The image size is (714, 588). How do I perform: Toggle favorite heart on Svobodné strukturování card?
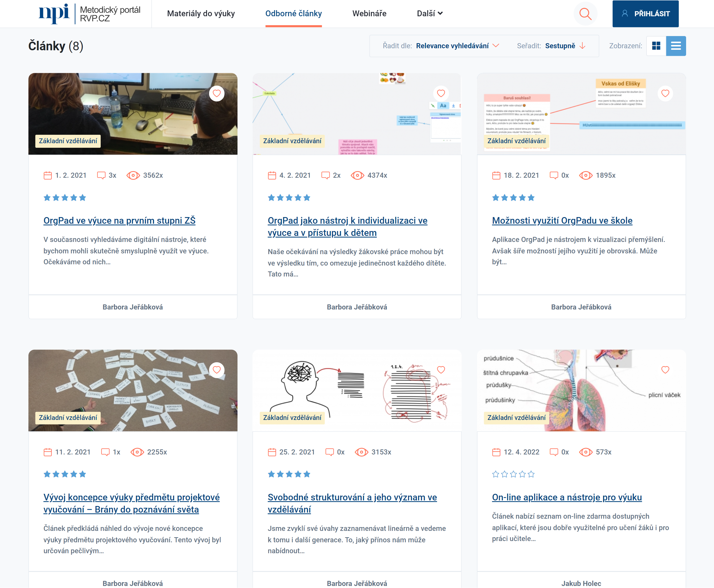point(441,370)
